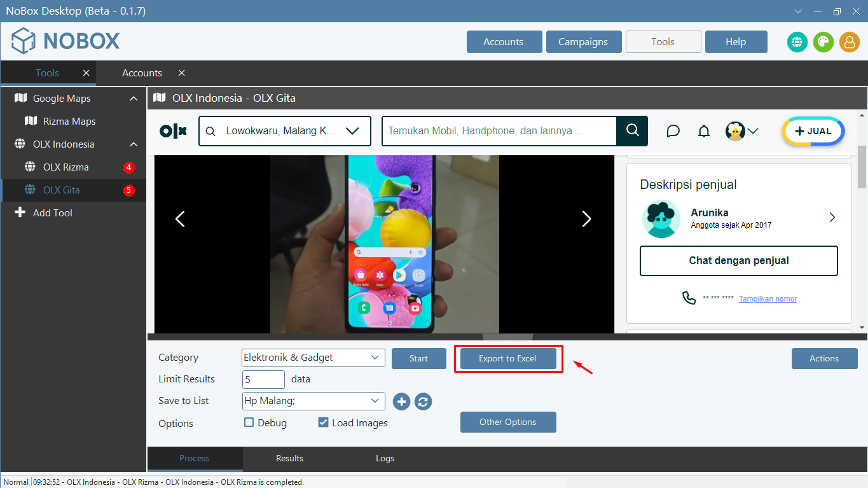
Task: Click the green globe language icon
Action: tap(797, 42)
